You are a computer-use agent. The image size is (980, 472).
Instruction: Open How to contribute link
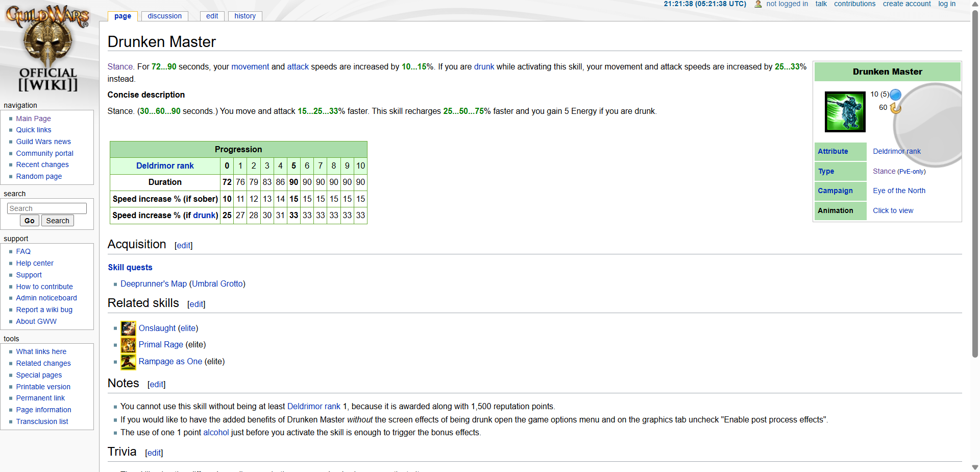point(44,287)
